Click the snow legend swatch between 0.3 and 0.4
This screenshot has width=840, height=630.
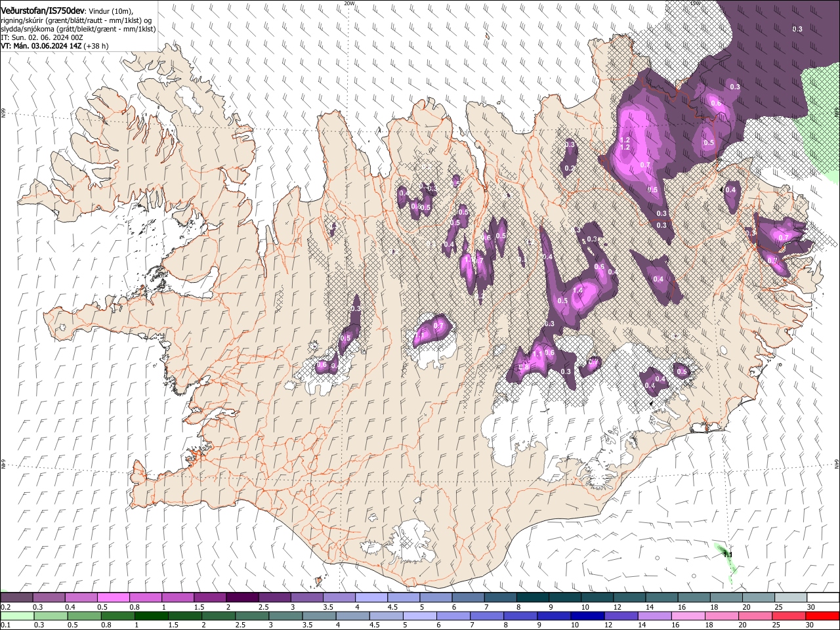pyautogui.click(x=49, y=597)
